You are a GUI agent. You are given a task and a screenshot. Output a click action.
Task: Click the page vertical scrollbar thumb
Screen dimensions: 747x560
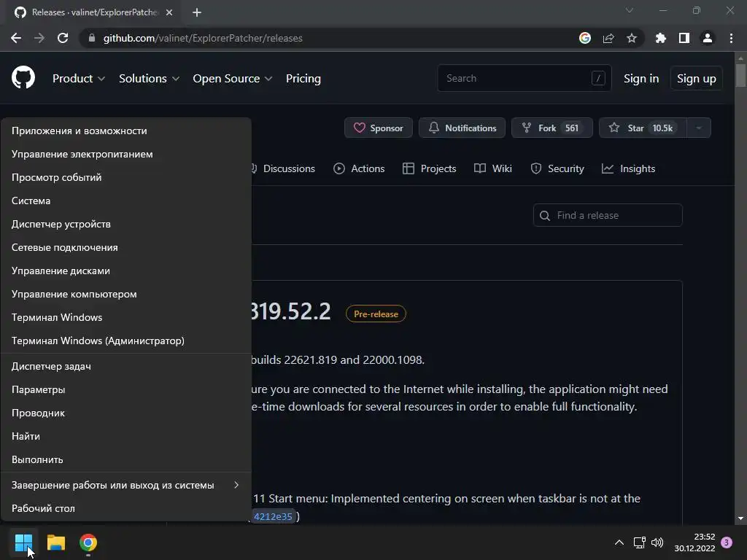click(x=740, y=75)
